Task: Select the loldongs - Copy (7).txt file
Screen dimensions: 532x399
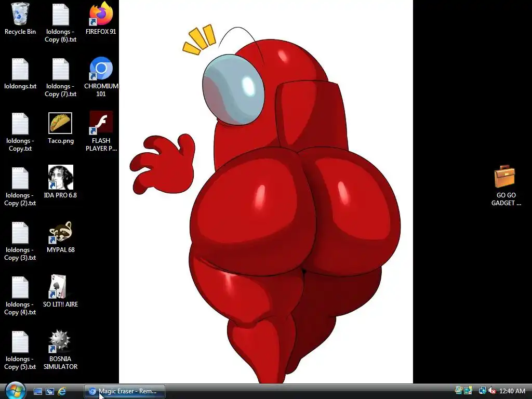Action: [60, 77]
